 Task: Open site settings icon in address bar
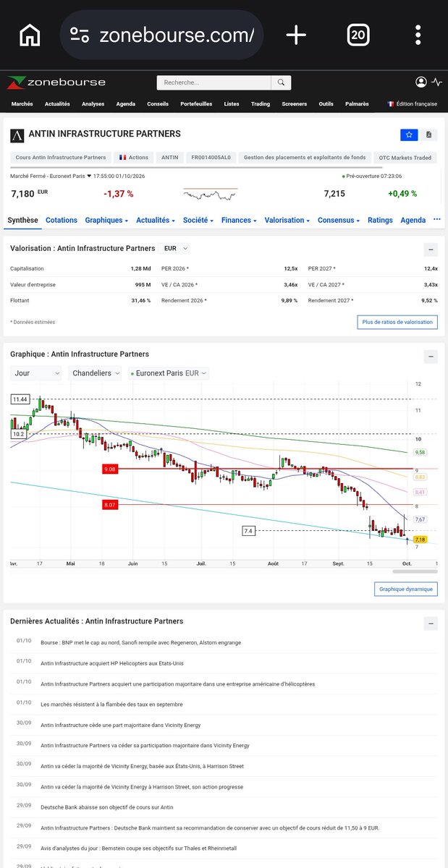(x=79, y=35)
